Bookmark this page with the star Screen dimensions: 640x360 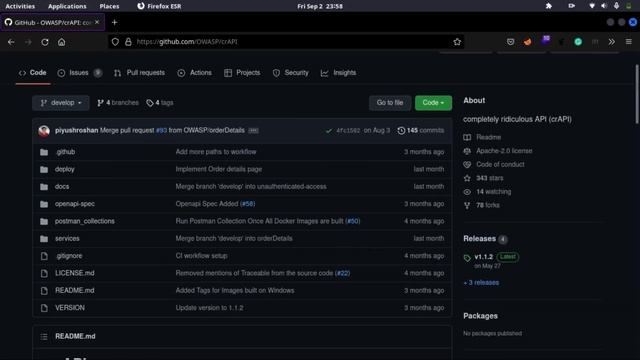pyautogui.click(x=457, y=42)
